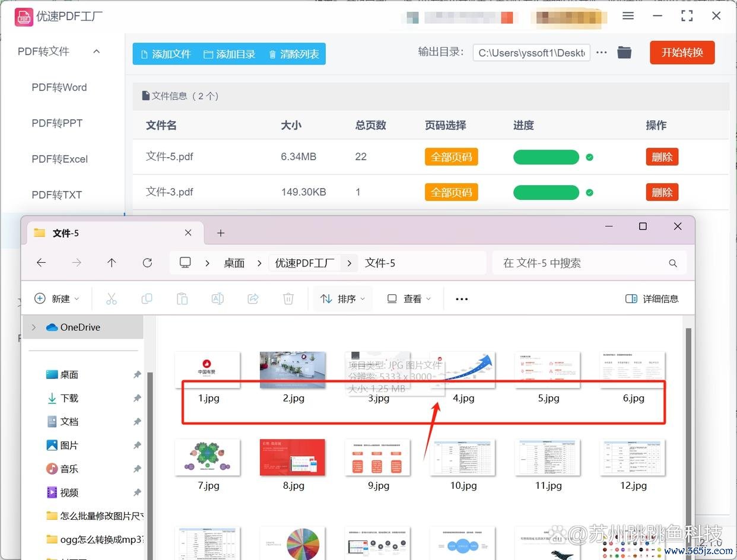Unpin 桌面 using its pin icon
This screenshot has height=560, width=737.
click(137, 374)
